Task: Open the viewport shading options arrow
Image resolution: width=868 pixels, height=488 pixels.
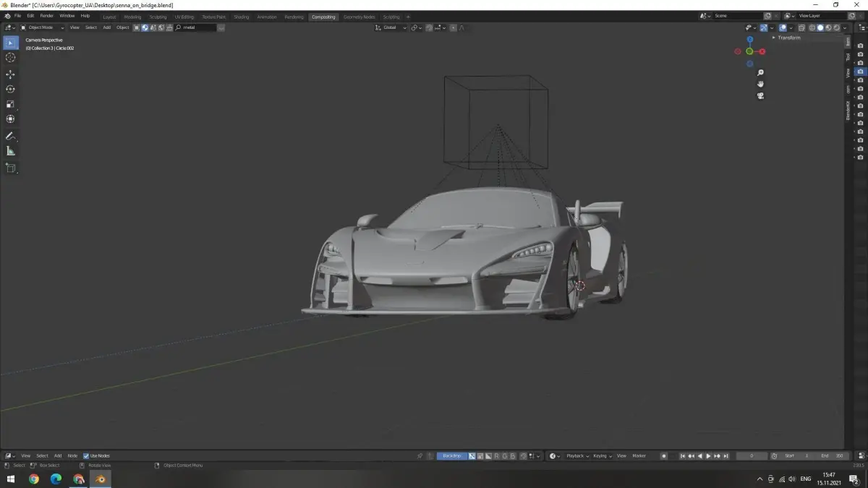Action: coord(845,27)
